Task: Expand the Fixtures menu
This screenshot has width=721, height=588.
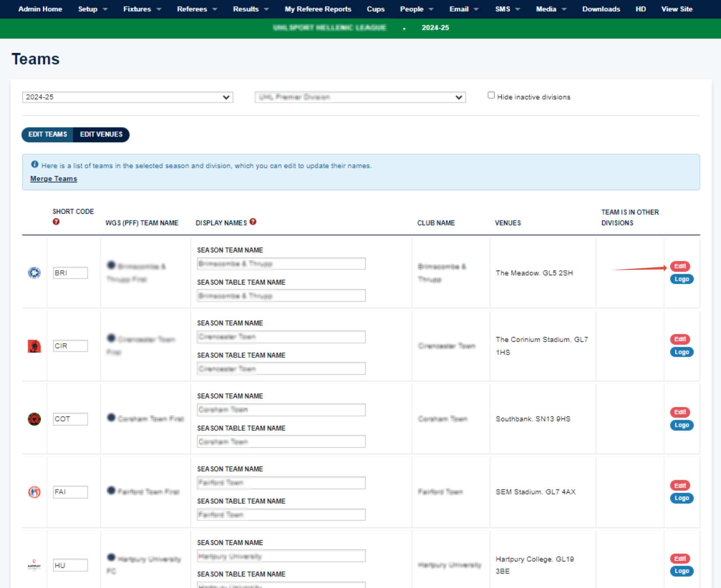Action: [x=142, y=9]
